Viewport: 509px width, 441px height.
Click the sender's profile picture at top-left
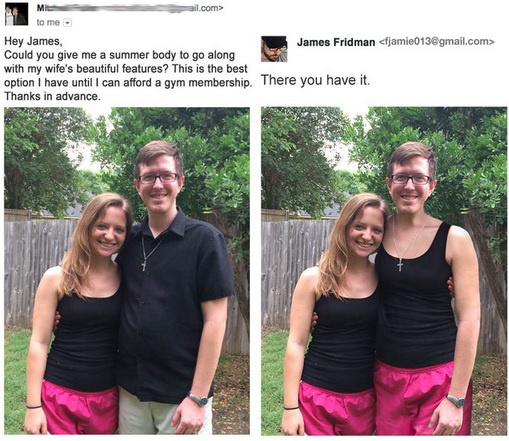coord(16,14)
